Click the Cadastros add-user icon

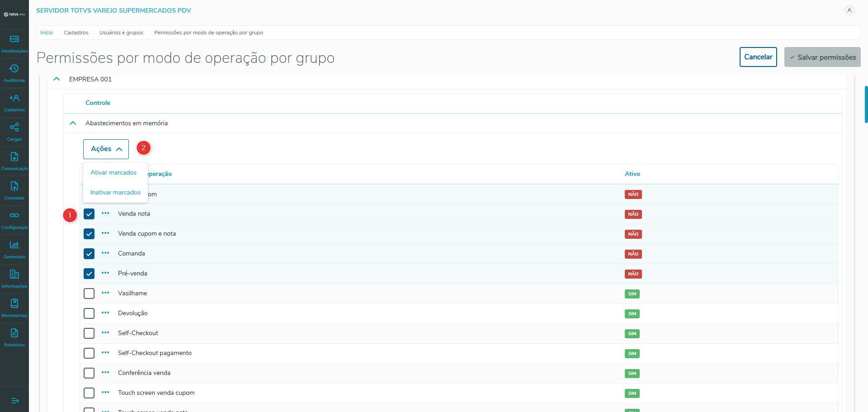(x=14, y=98)
